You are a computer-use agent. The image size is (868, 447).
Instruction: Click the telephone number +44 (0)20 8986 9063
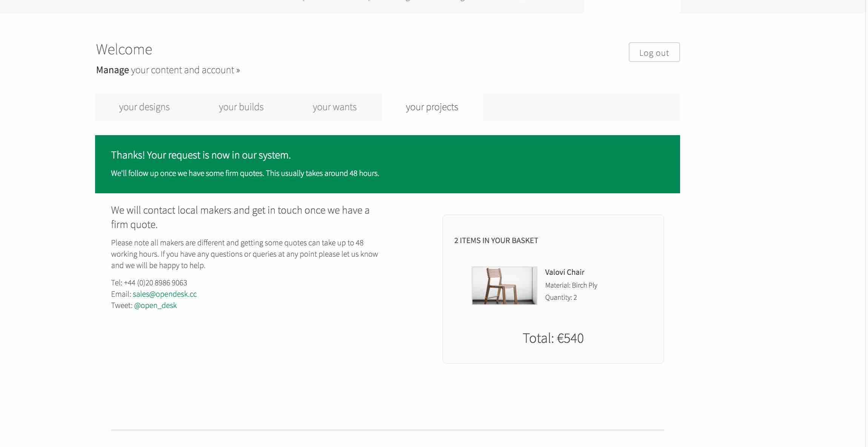tap(155, 283)
